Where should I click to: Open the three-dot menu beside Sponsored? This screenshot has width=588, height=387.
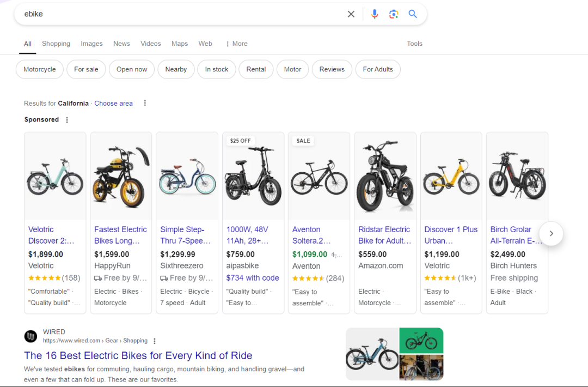click(67, 120)
